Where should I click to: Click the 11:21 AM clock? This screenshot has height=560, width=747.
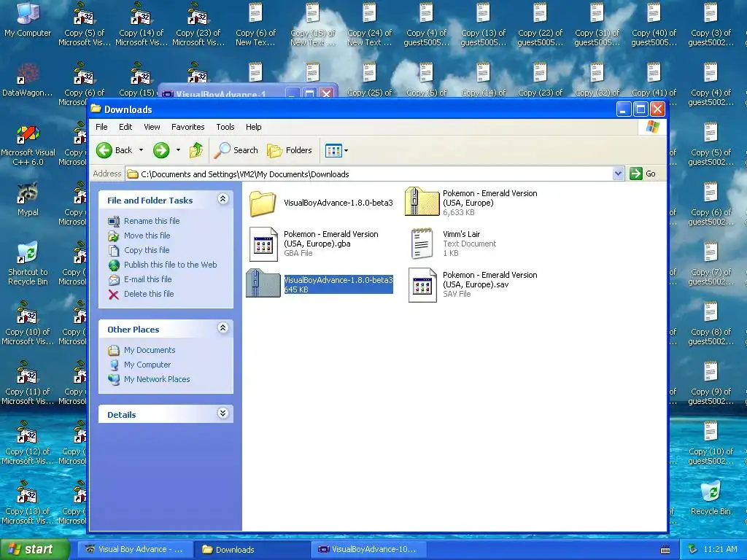(720, 550)
